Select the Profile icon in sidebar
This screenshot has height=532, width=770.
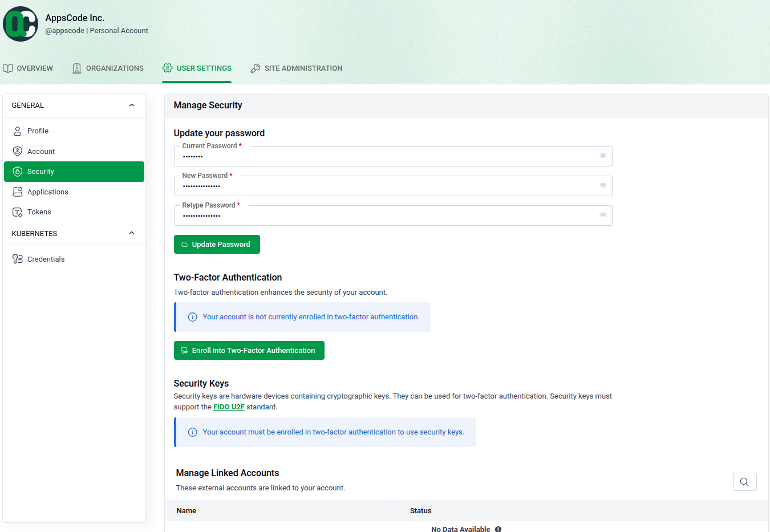tap(18, 131)
